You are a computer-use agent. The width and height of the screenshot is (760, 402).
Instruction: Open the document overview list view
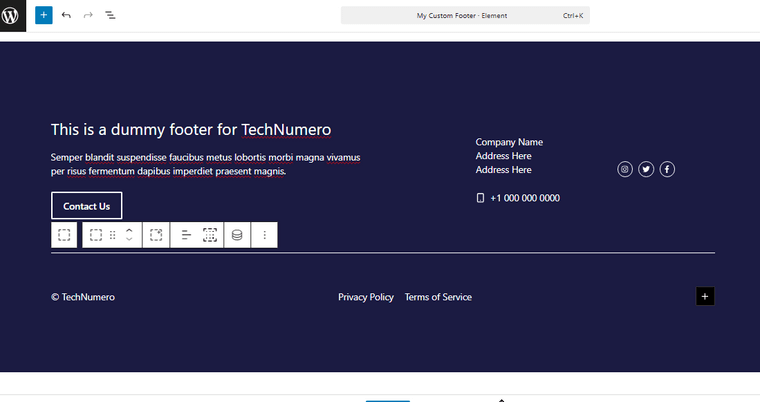pos(110,15)
